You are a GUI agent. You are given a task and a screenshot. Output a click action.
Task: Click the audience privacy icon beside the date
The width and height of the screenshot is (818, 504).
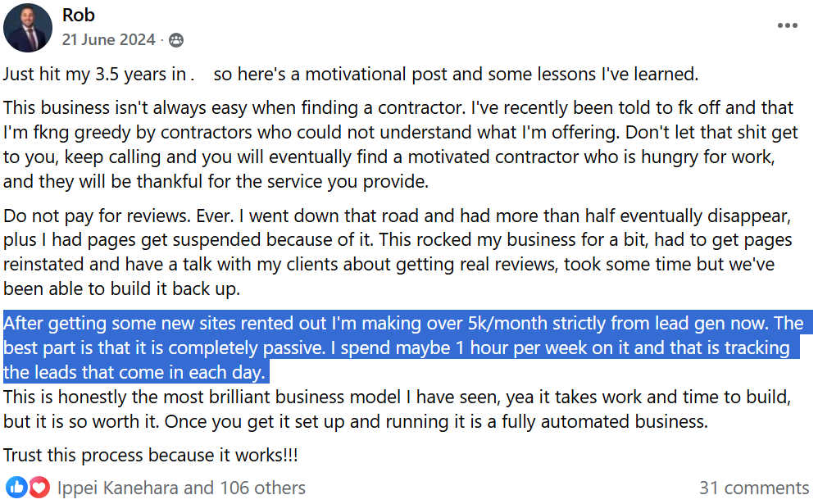click(176, 39)
